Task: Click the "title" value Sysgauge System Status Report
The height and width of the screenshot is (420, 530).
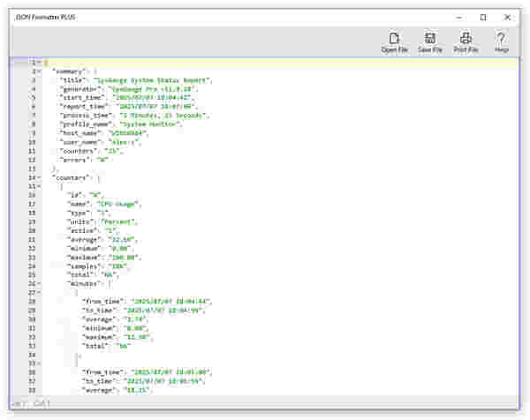Action: [152, 80]
